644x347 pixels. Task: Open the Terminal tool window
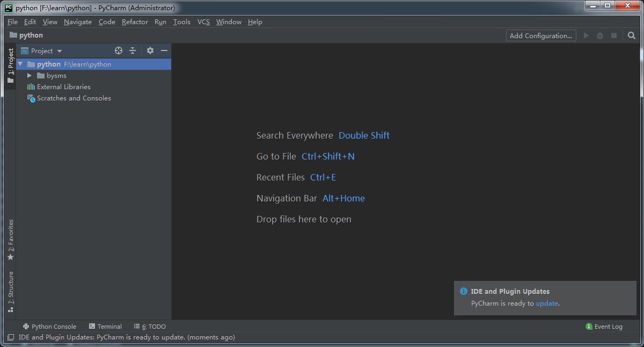[105, 327]
